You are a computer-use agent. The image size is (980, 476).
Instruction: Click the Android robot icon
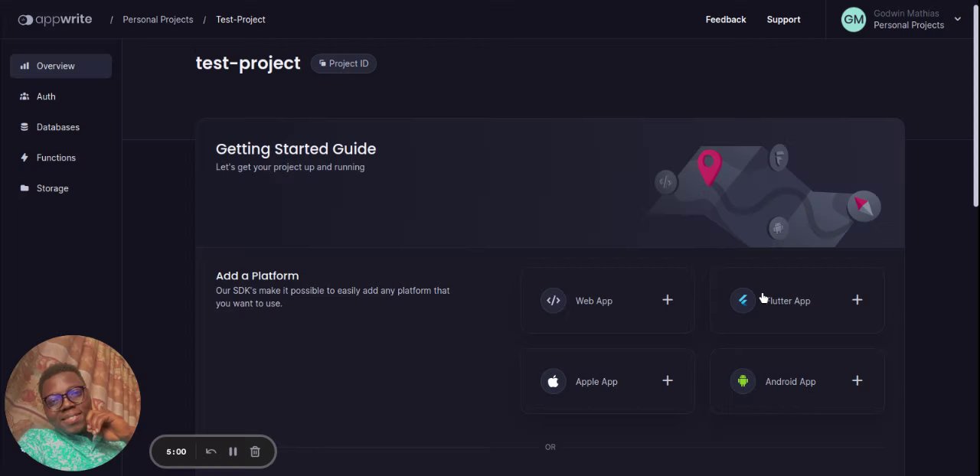[x=743, y=381]
